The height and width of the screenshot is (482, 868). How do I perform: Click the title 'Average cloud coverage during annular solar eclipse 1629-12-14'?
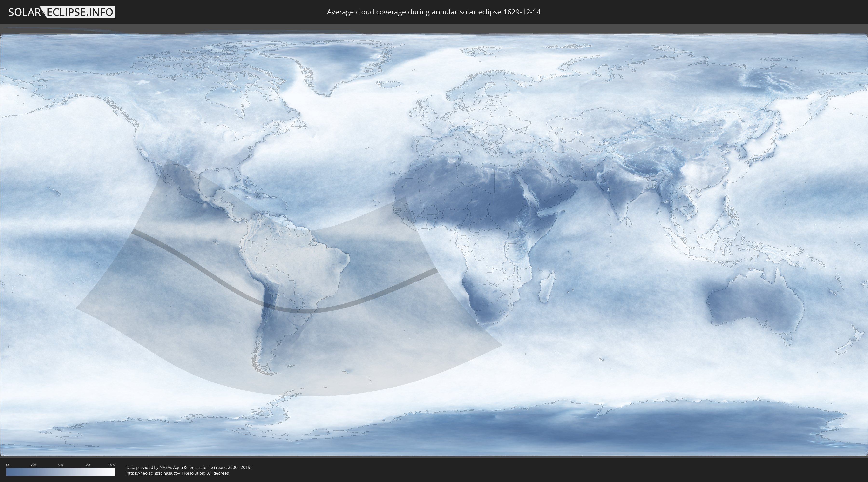[434, 12]
